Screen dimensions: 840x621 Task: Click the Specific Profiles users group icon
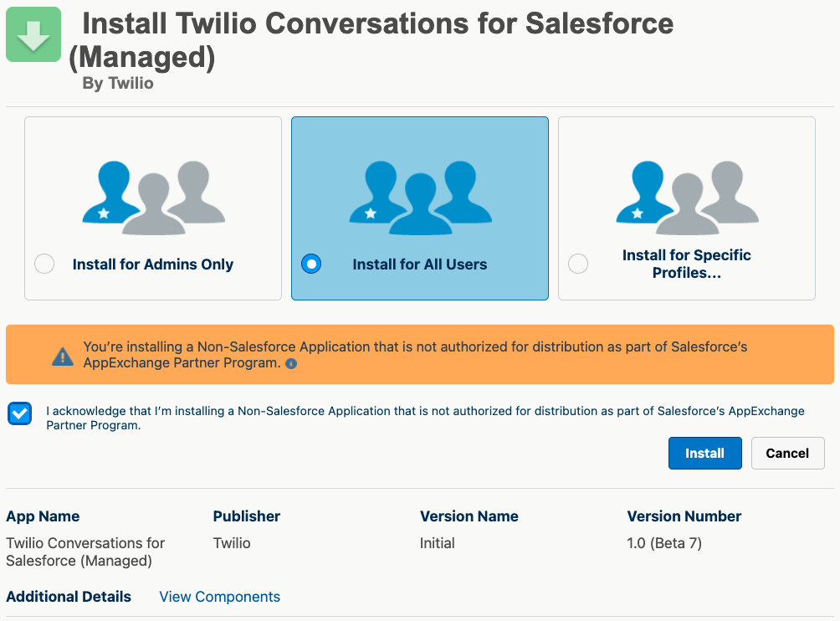click(688, 198)
